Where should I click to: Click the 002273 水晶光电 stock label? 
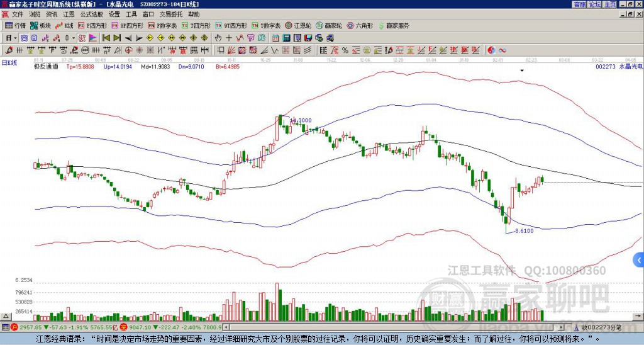tap(619, 66)
